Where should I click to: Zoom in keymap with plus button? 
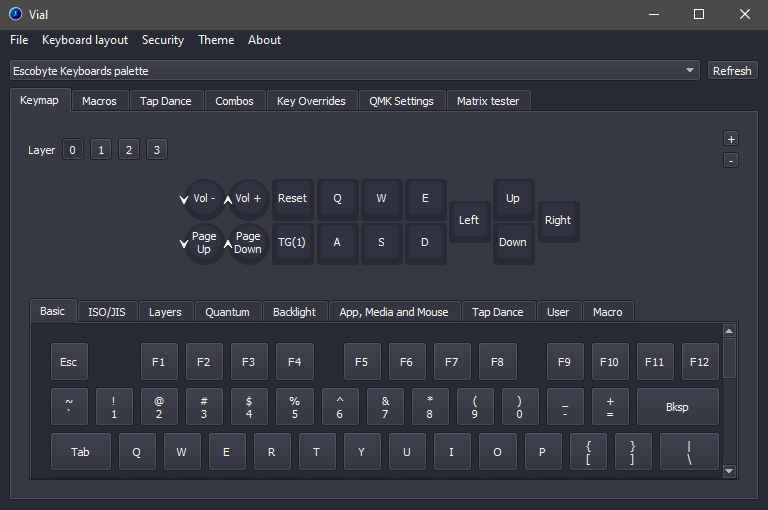pyautogui.click(x=731, y=139)
